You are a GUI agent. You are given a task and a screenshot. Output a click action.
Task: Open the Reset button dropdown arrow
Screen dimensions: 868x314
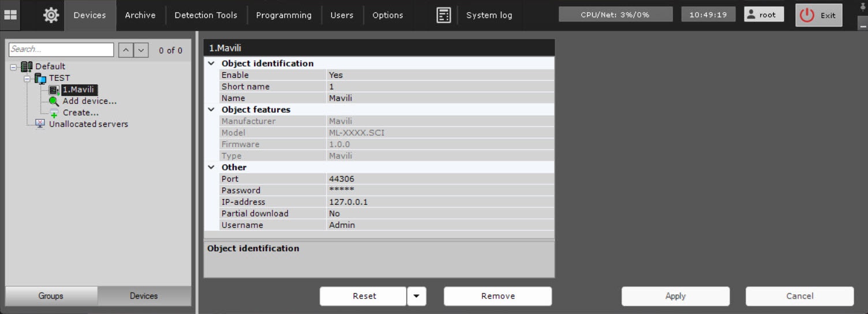pos(416,296)
